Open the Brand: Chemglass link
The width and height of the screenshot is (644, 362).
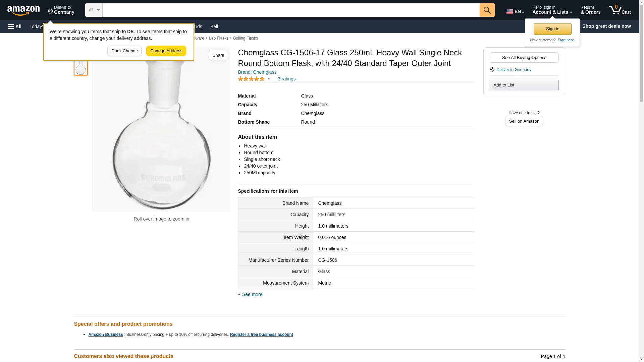click(257, 72)
